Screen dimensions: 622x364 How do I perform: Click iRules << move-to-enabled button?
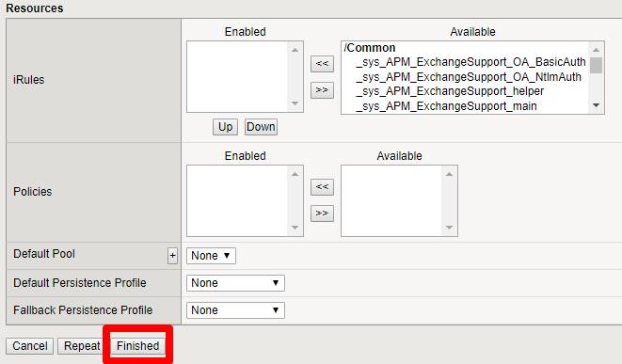click(x=322, y=63)
